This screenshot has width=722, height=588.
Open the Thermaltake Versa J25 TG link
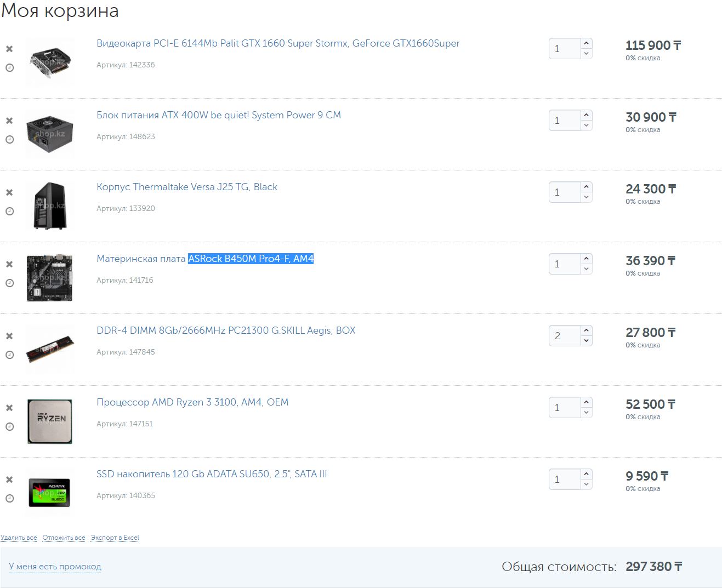point(187,187)
